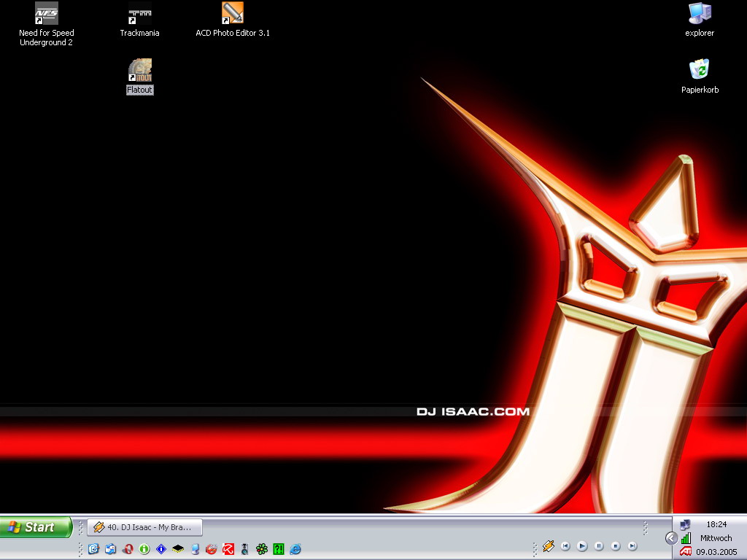The image size is (747, 560).
Task: Launch Opera from the quick launch bar
Action: click(x=127, y=549)
